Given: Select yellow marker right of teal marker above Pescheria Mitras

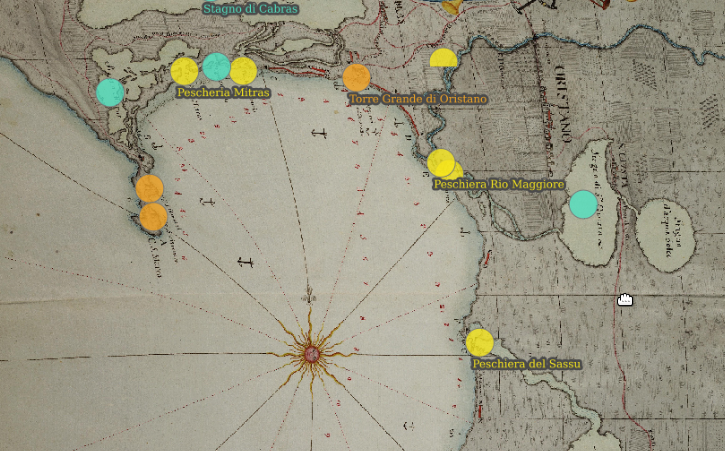Looking at the screenshot, I should click(243, 71).
